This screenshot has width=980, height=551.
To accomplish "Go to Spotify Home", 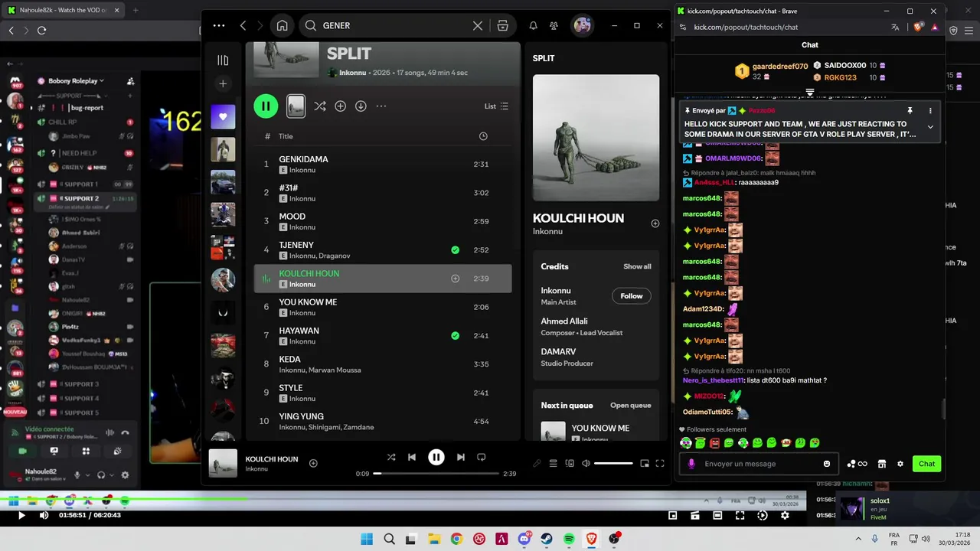I will click(x=283, y=25).
